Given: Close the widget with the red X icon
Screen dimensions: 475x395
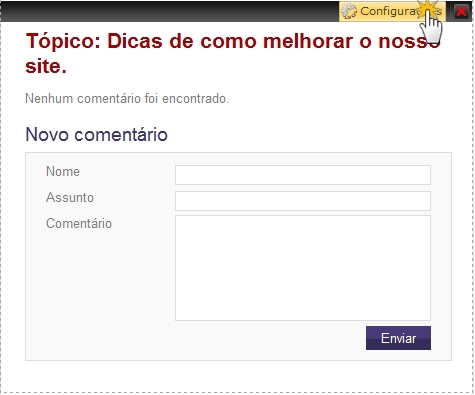Looking at the screenshot, I should point(461,12).
